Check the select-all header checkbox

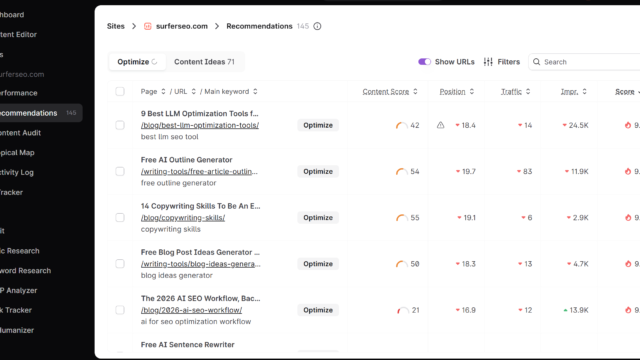pos(120,91)
